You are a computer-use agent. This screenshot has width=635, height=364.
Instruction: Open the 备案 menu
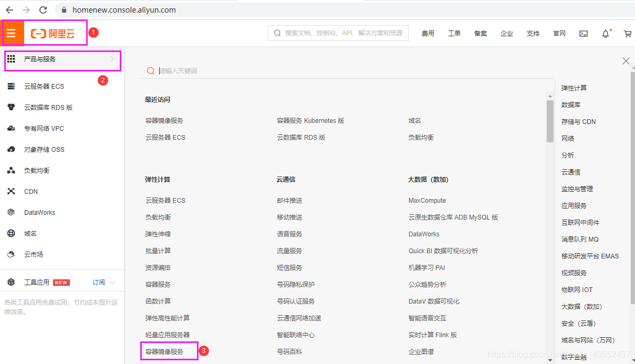(481, 34)
